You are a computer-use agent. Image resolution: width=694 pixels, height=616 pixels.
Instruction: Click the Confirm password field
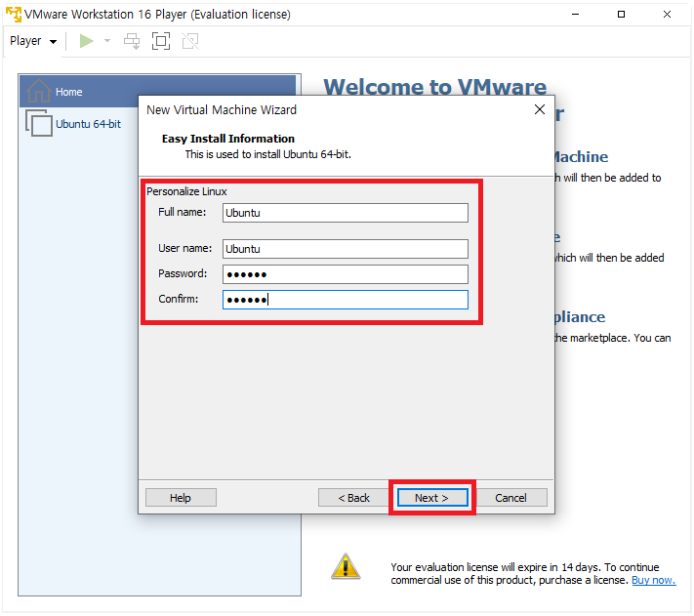point(346,300)
